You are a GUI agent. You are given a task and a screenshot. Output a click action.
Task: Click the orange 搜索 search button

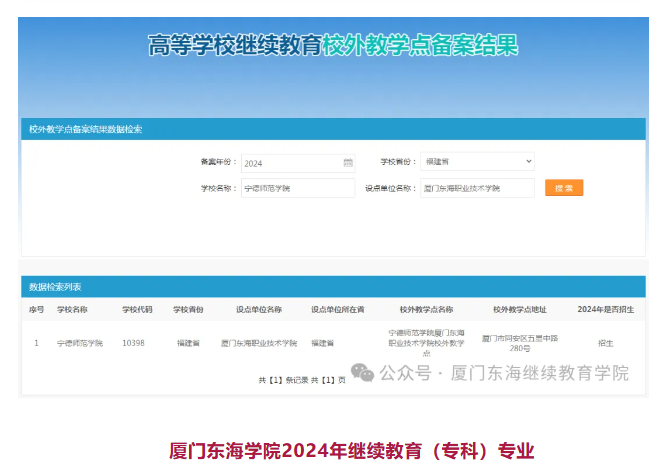click(564, 188)
